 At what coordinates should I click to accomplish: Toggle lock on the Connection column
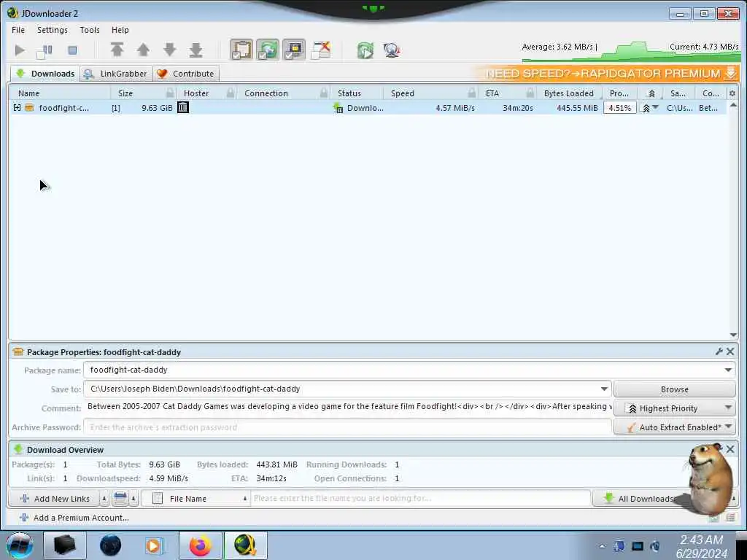point(324,93)
